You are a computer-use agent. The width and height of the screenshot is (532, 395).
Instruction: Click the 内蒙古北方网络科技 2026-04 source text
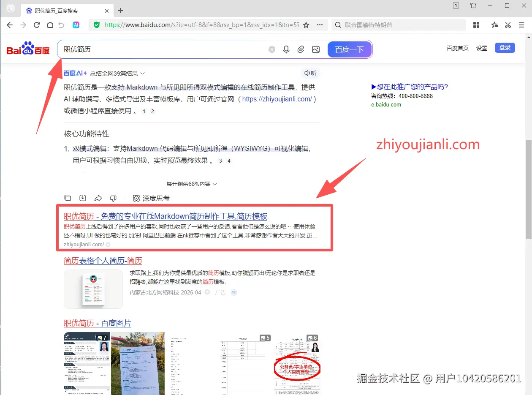pos(165,292)
